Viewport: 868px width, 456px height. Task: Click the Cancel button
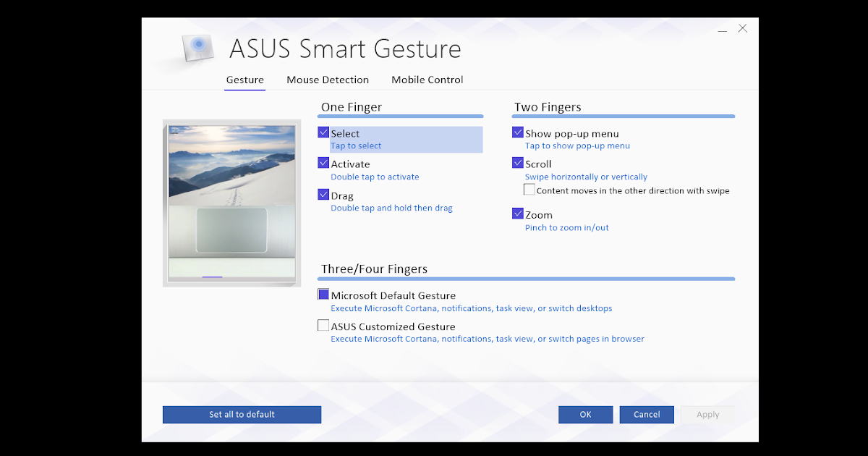pos(647,415)
